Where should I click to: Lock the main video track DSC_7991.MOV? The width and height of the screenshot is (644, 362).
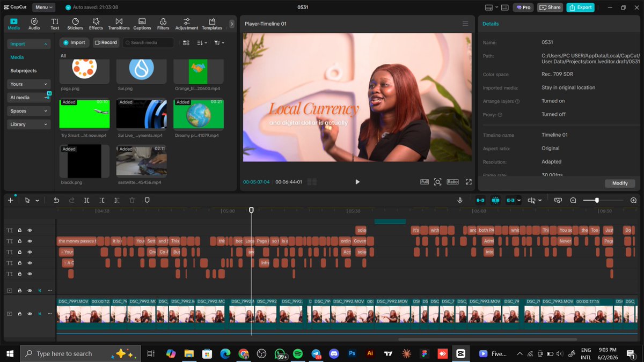19,313
